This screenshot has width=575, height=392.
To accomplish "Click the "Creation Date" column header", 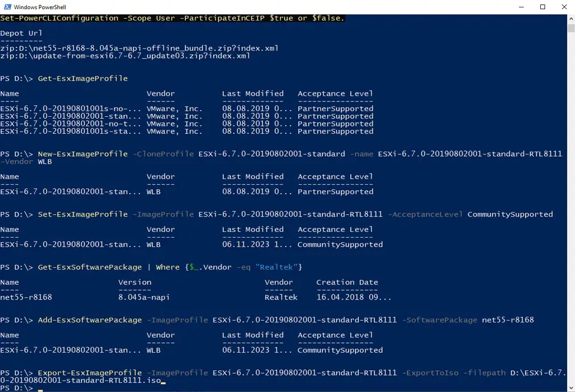I will coord(347,282).
